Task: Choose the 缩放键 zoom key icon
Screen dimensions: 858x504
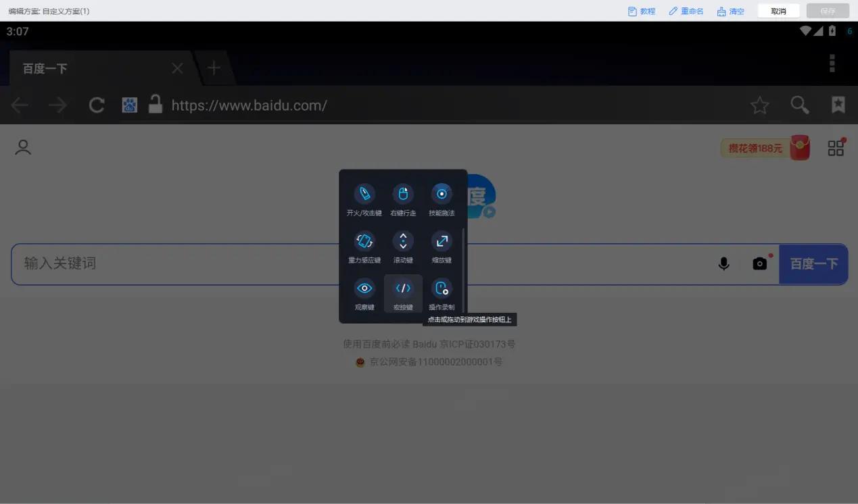Action: click(x=442, y=241)
